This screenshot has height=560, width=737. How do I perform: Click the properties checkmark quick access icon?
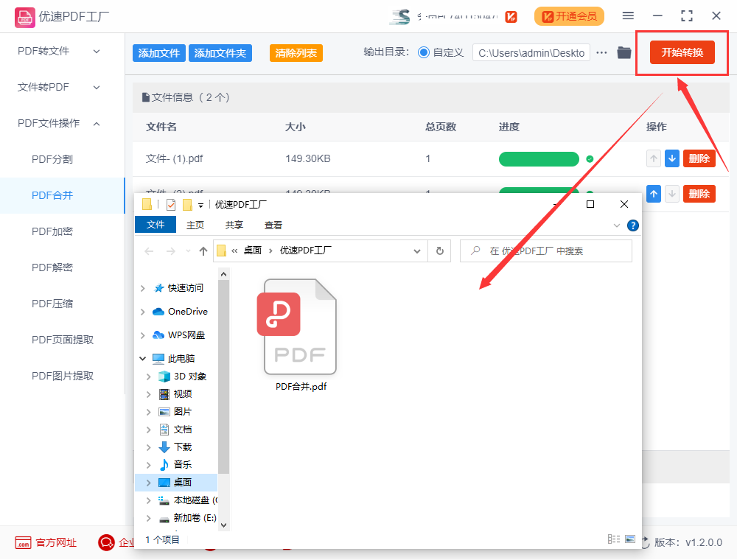[171, 204]
